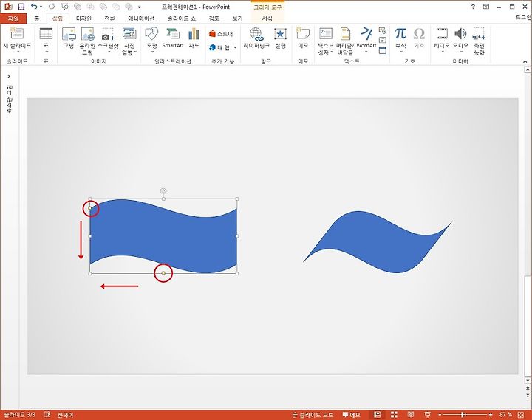Open the Office 스토어
The height and width of the screenshot is (420, 532).
pos(221,33)
